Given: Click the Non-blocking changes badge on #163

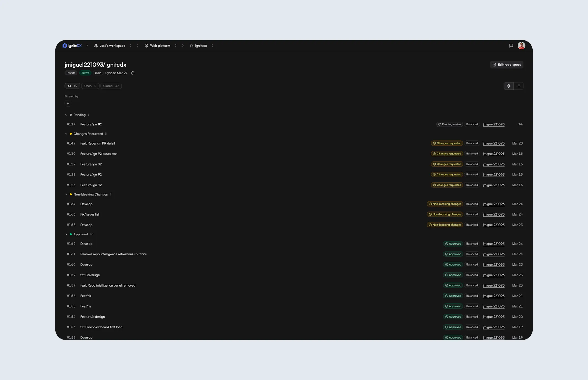Looking at the screenshot, I should 445,214.
